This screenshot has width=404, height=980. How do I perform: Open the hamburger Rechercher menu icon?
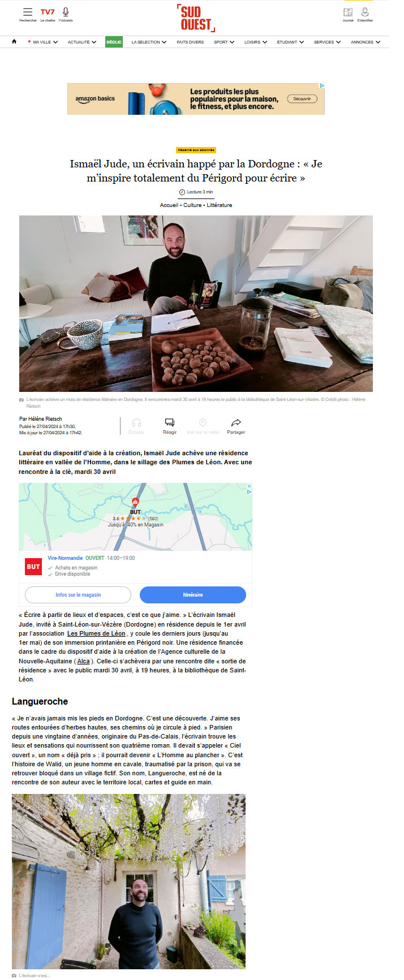coord(28,12)
